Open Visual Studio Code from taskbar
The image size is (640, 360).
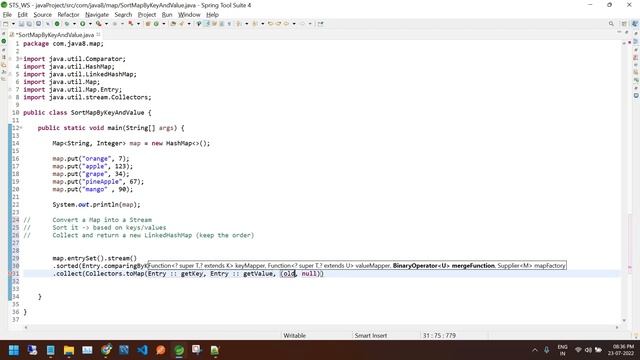coord(142,350)
